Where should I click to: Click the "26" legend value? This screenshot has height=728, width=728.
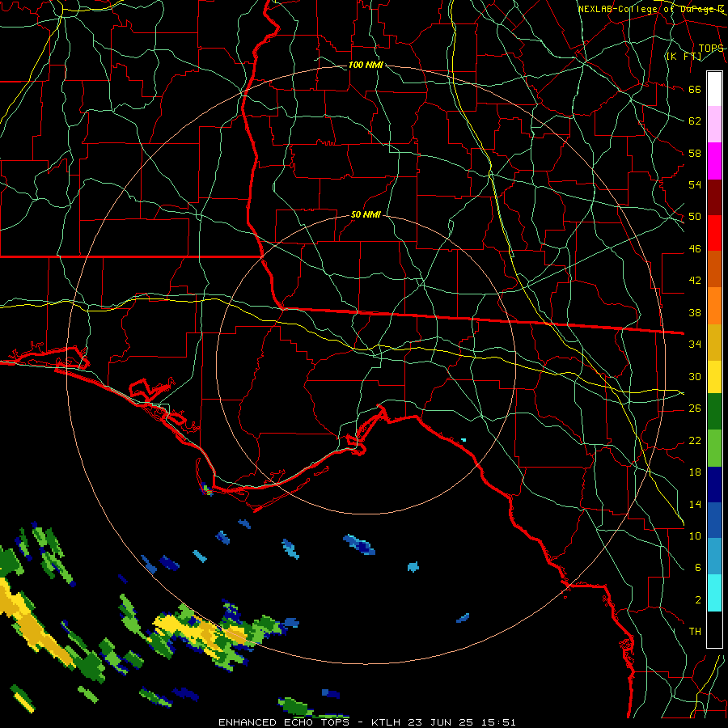(695, 408)
